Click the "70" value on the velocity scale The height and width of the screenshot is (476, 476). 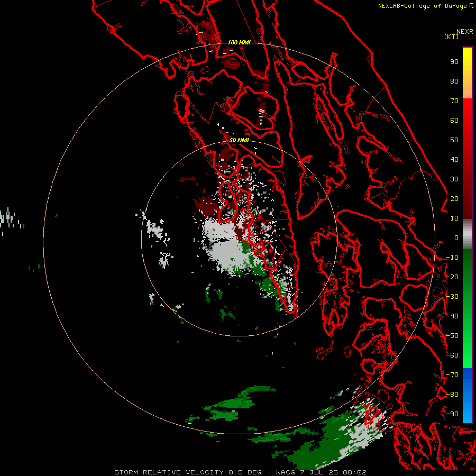(454, 101)
